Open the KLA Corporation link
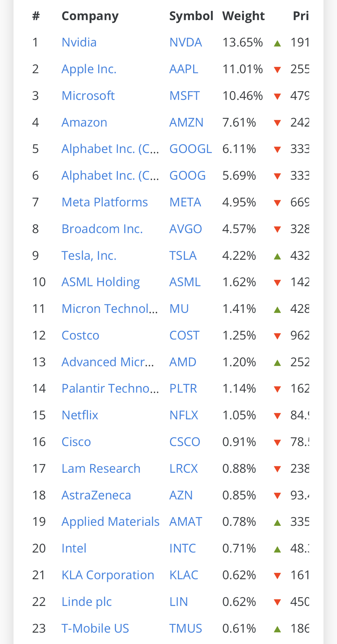 (108, 575)
